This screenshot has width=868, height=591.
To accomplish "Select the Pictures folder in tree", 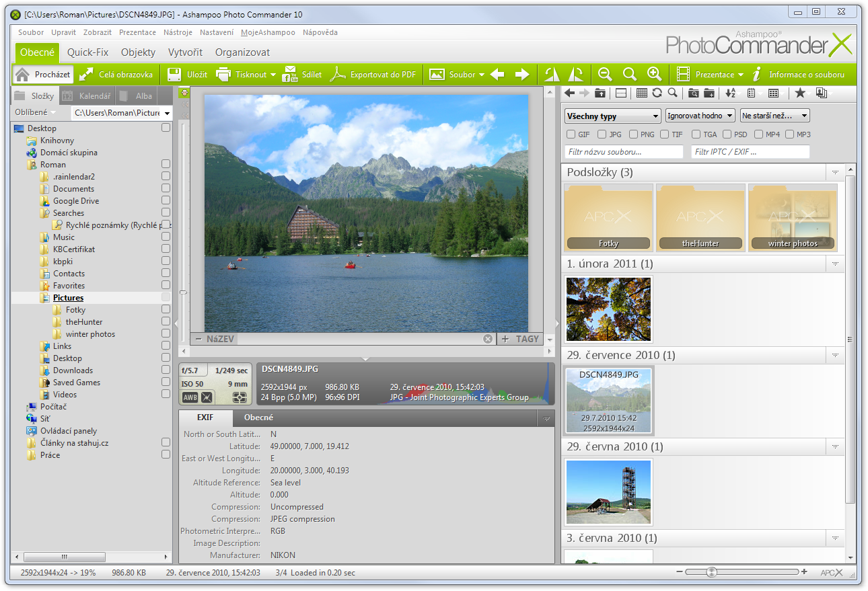I will (x=68, y=298).
